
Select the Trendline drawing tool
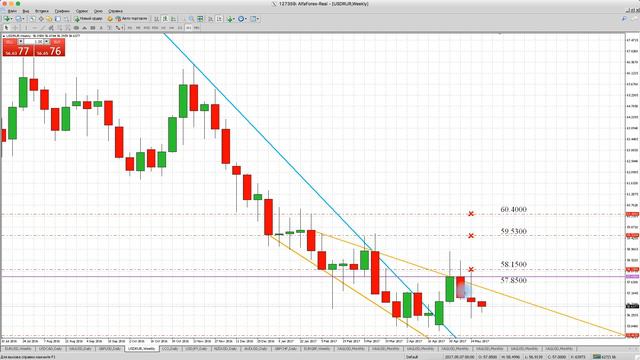pos(43,28)
